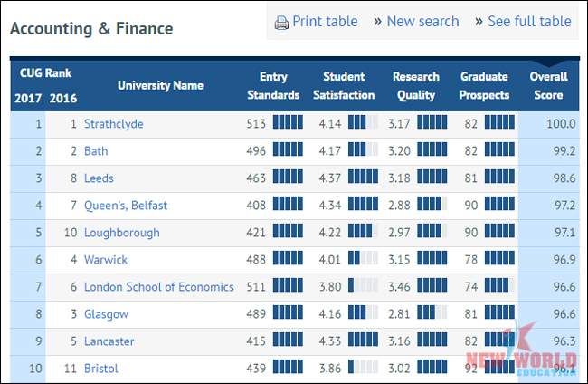Sort by the Overall Score column header
This screenshot has width=588, height=384.
548,85
